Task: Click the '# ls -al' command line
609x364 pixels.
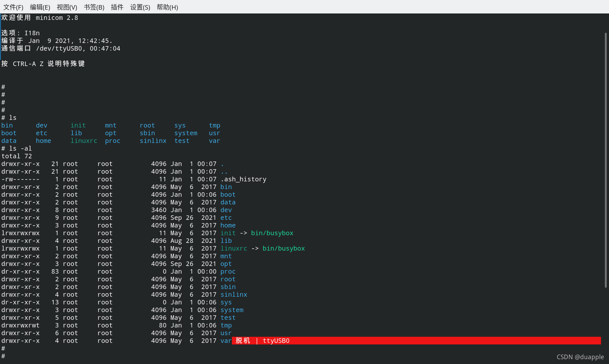Action: (17, 148)
